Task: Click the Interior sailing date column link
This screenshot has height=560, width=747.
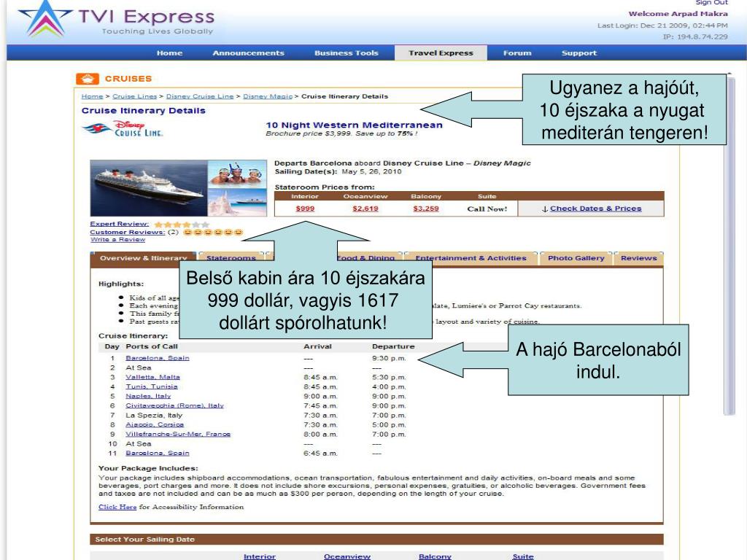Action: click(259, 556)
